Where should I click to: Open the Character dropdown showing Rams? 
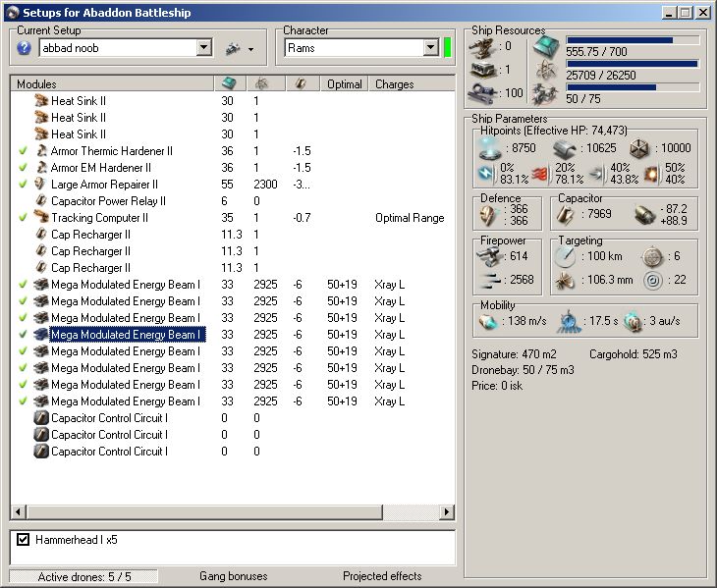(431, 47)
